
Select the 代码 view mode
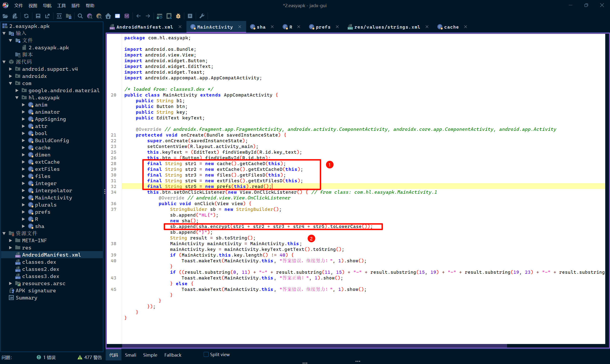[114, 355]
